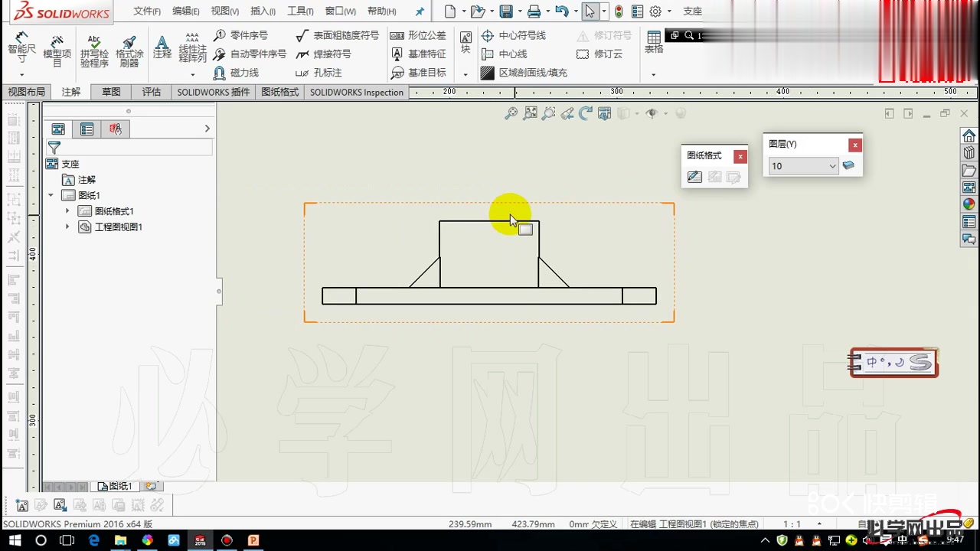Open the PropertyManager tab

(87, 129)
